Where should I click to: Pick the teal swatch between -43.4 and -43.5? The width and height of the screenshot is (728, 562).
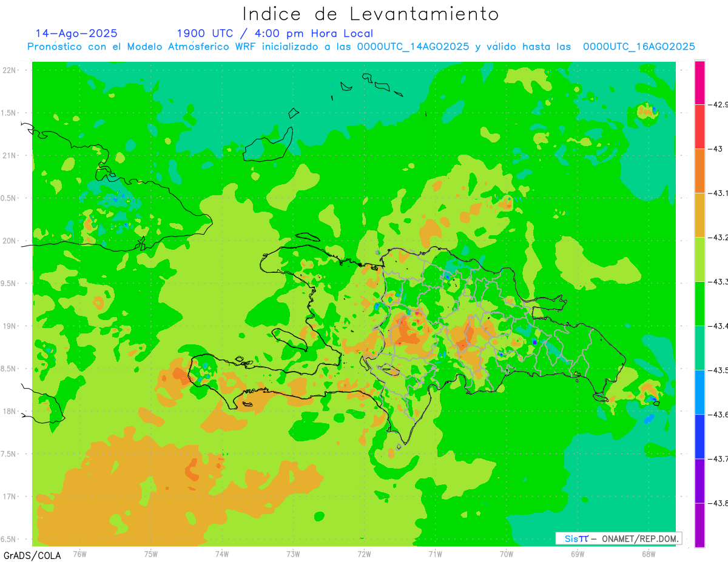click(699, 348)
